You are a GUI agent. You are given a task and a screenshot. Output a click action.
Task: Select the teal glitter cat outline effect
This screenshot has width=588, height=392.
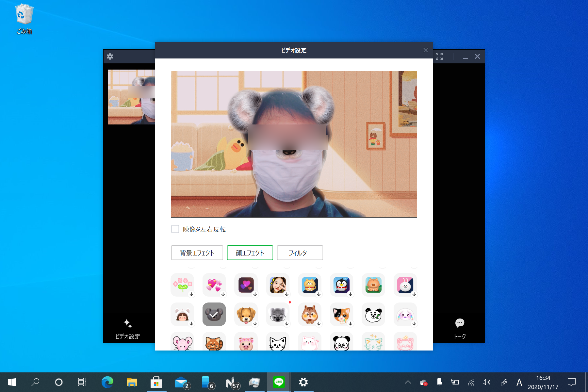[373, 341]
